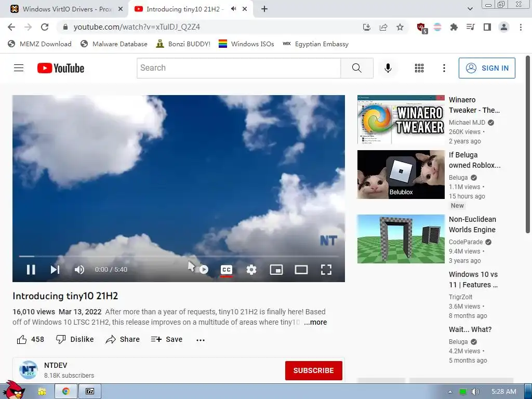Pause the video playback
This screenshot has height=399, width=532.
click(x=31, y=270)
